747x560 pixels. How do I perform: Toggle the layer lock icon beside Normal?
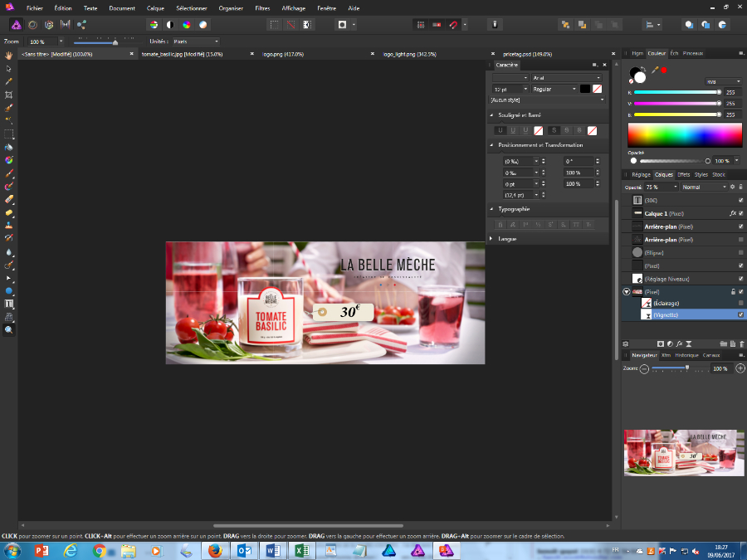click(741, 187)
